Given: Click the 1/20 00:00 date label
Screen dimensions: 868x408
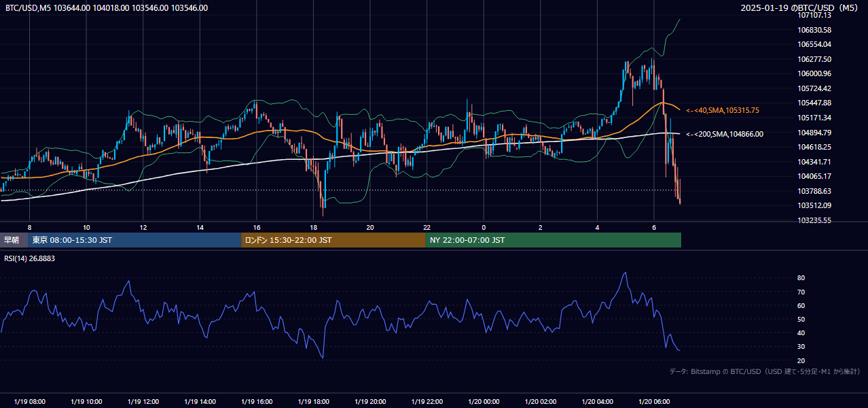Looking at the screenshot, I should click(484, 402).
